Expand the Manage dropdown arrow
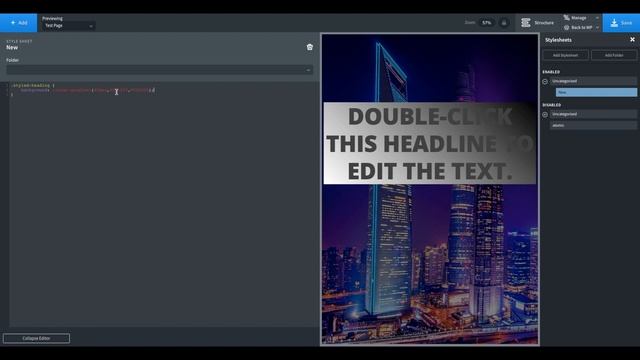This screenshot has height=360, width=640. pos(597,18)
